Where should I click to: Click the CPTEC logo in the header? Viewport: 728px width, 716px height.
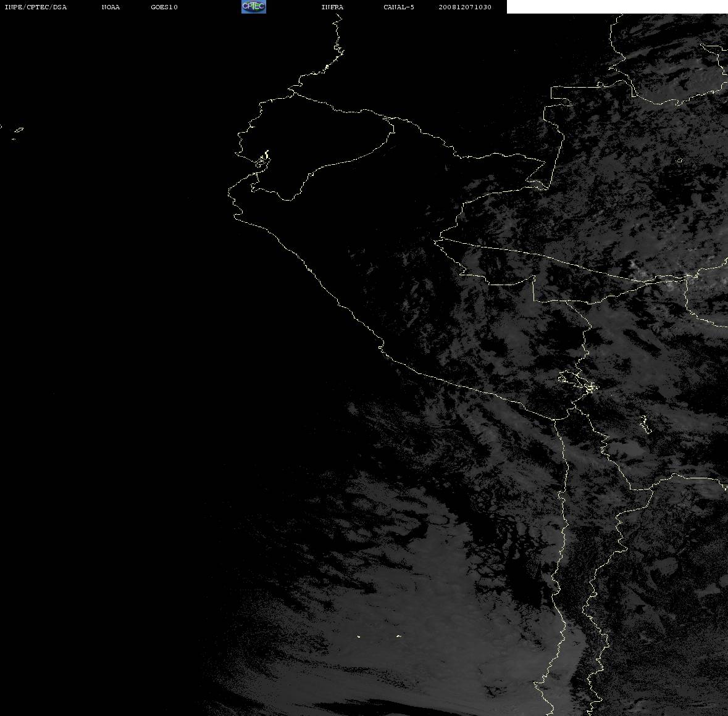(254, 7)
